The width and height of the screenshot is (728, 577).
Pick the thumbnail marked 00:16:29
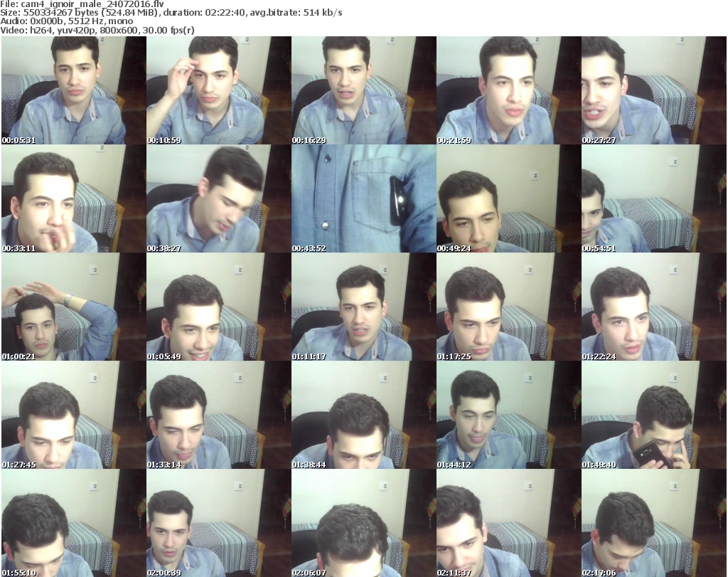click(x=363, y=90)
